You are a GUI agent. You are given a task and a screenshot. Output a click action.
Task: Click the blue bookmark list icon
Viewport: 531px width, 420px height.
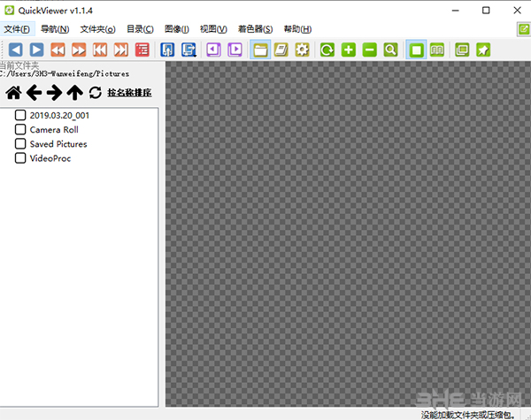189,50
